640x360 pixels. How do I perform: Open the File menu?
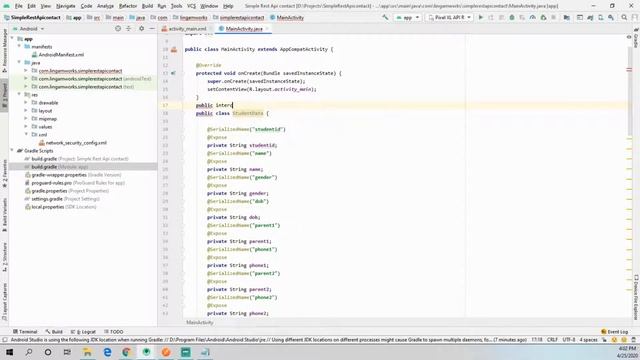[x=19, y=6]
